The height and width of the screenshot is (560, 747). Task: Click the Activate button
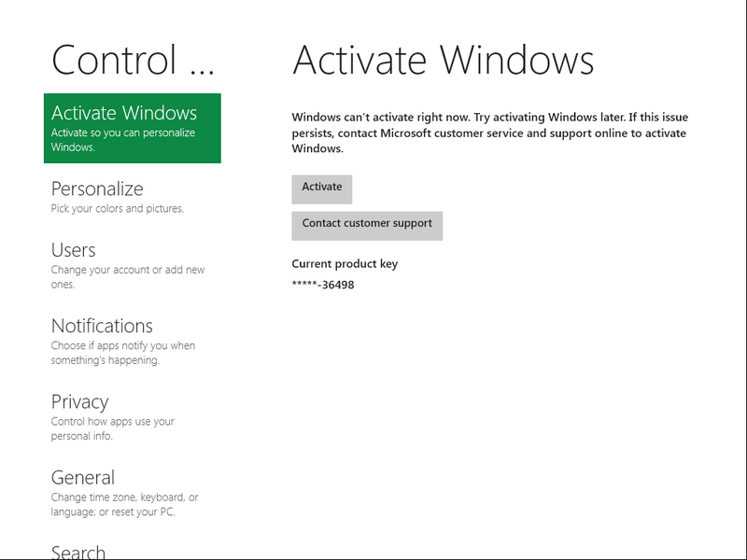pyautogui.click(x=322, y=189)
